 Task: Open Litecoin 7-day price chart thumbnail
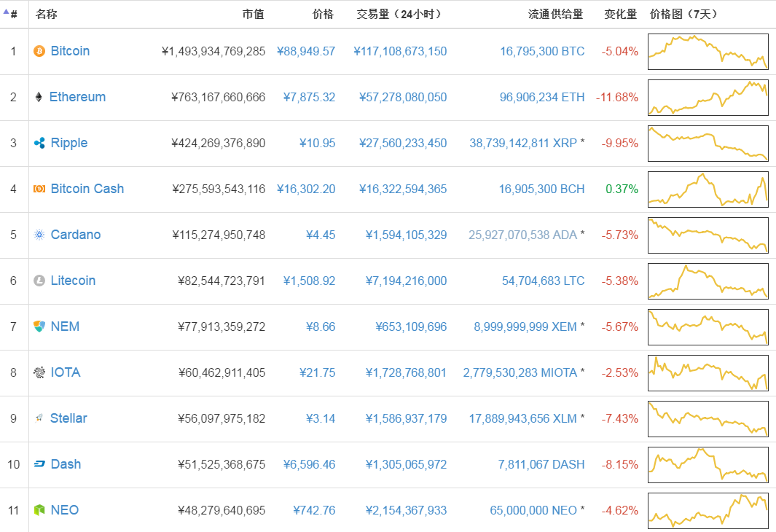click(x=708, y=281)
